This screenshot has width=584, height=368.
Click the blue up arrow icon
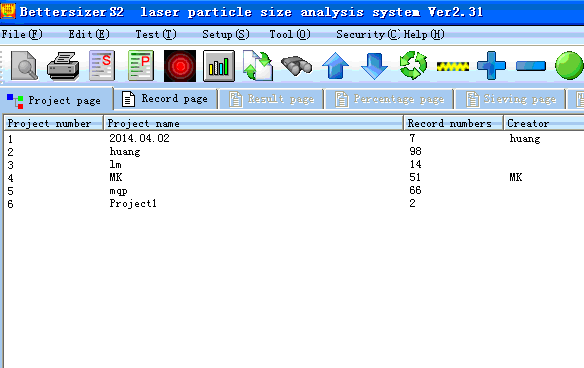[x=336, y=66]
